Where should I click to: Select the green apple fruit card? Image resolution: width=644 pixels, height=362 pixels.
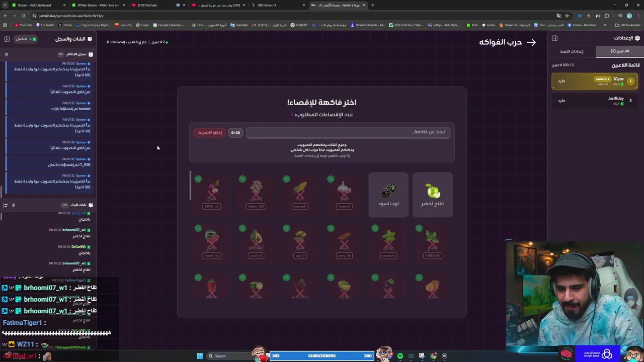432,195
